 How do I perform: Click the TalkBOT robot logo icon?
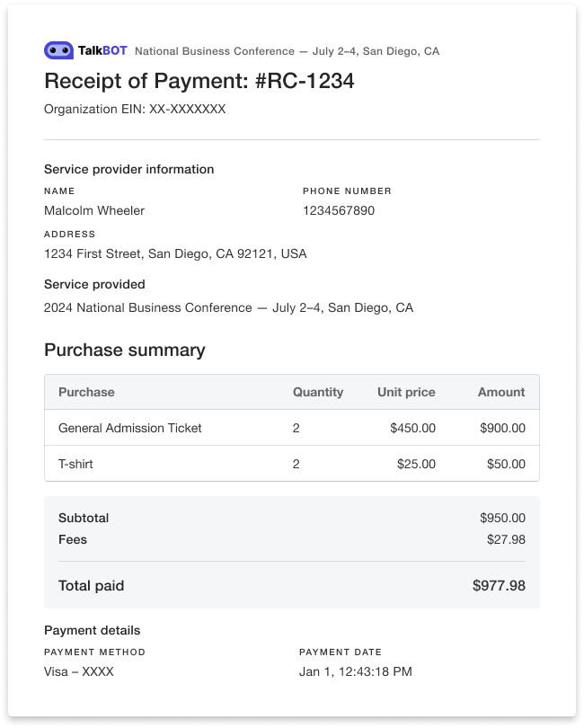tap(58, 51)
